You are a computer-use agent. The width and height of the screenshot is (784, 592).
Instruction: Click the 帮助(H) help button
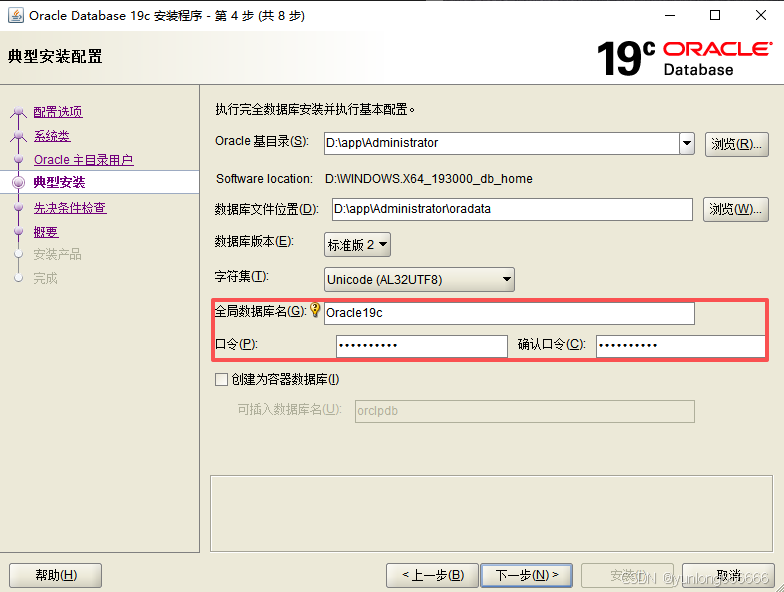56,576
